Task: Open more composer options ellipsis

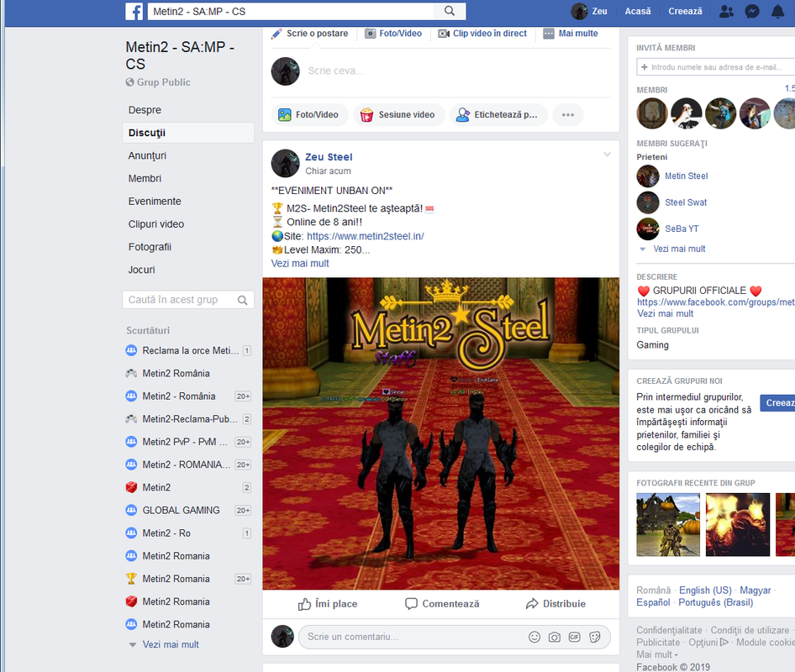Action: pos(568,114)
